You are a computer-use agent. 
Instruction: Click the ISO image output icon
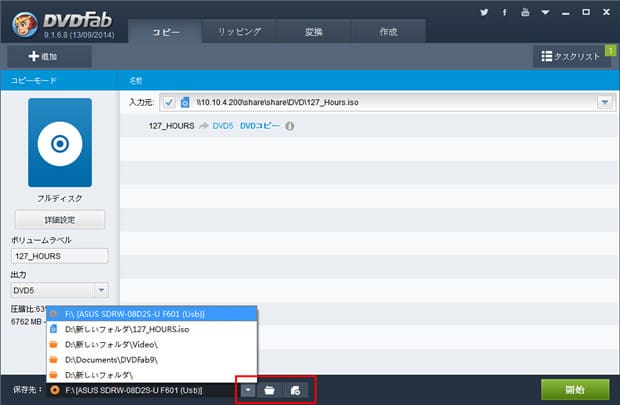(296, 390)
